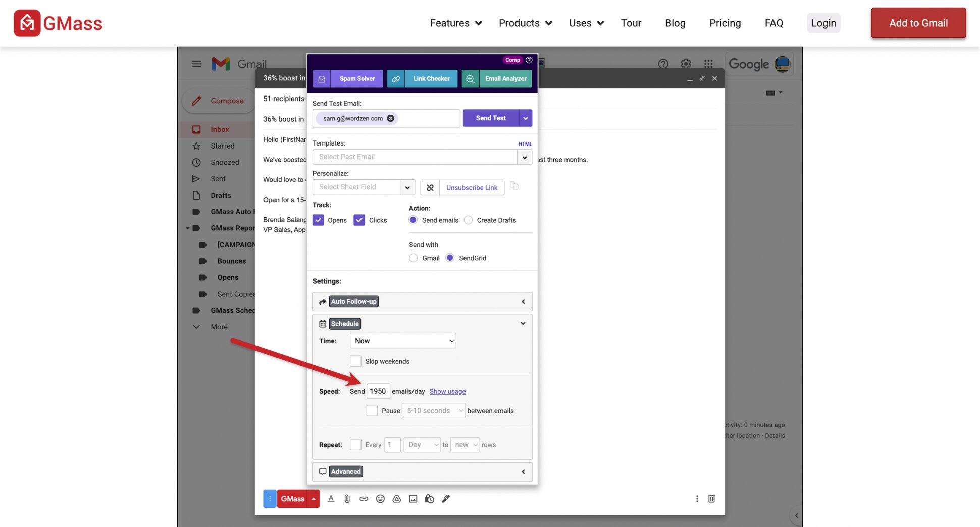Insert signature with the pen icon
The image size is (980, 527).
pyautogui.click(x=446, y=499)
